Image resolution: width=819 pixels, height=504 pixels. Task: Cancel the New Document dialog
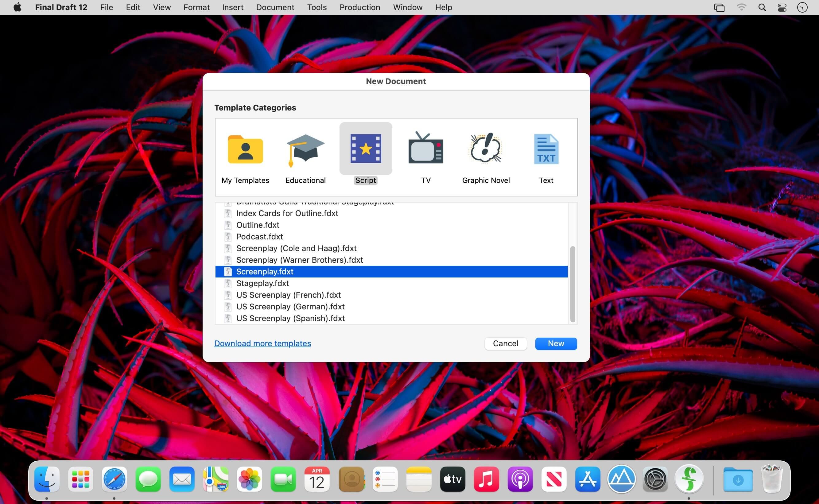click(505, 343)
